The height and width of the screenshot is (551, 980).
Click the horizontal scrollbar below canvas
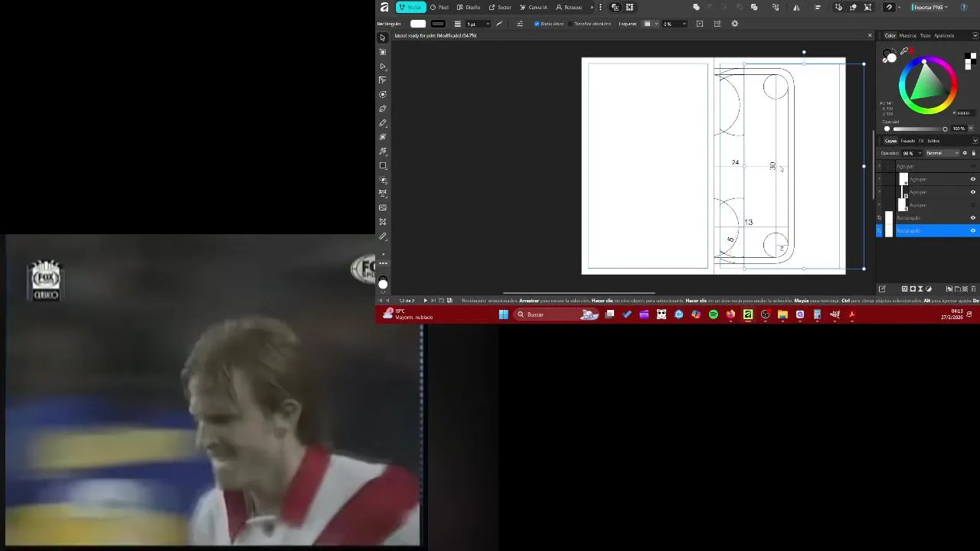click(579, 292)
